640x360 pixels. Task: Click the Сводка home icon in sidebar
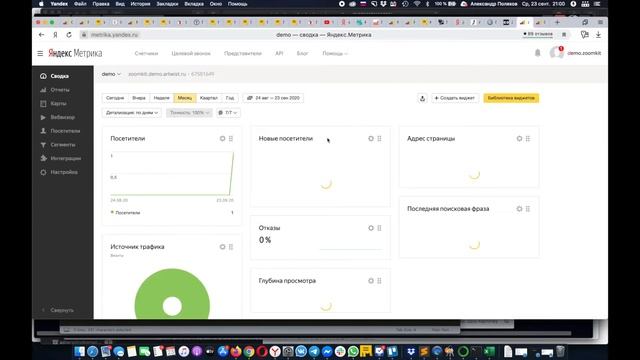pyautogui.click(x=43, y=76)
